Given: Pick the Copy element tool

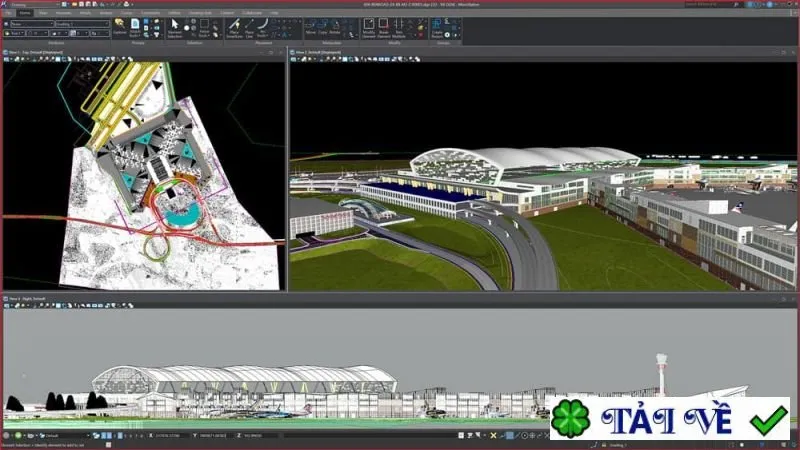Looking at the screenshot, I should tap(323, 27).
